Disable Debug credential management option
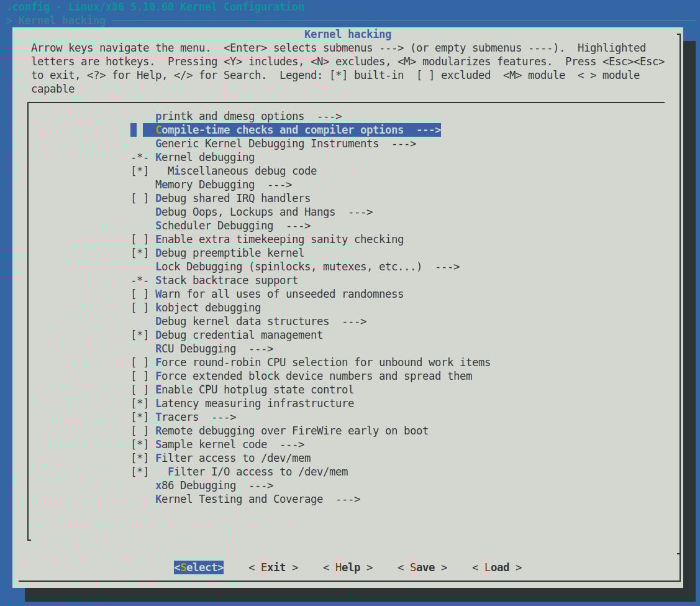Viewport: 700px width, 606px height. tap(140, 335)
